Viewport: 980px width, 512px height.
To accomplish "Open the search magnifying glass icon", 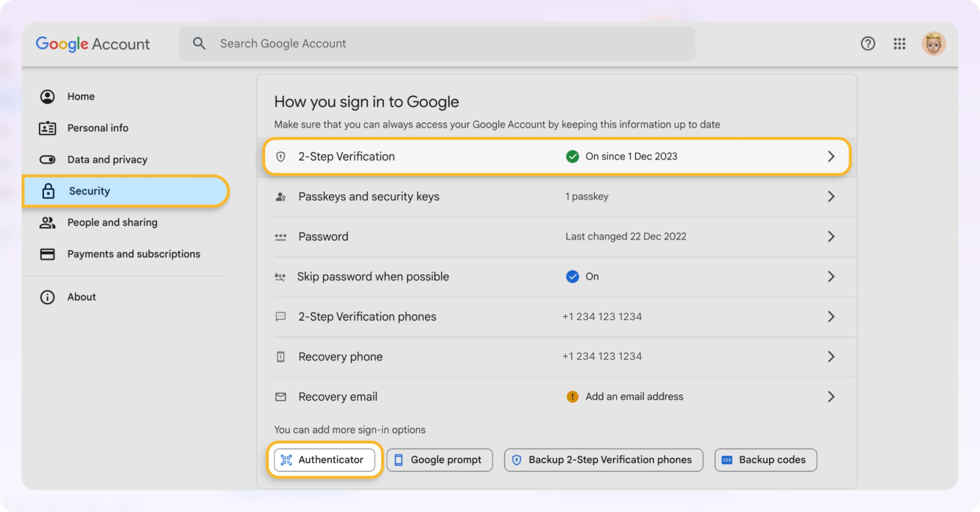I will coord(199,43).
